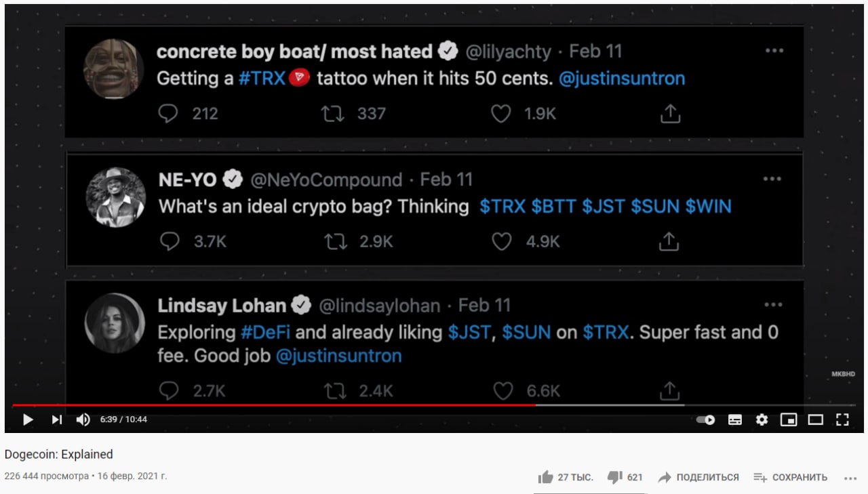Click the share icon on NE-YO tweet
Screen dimensions: 868x494
click(669, 241)
